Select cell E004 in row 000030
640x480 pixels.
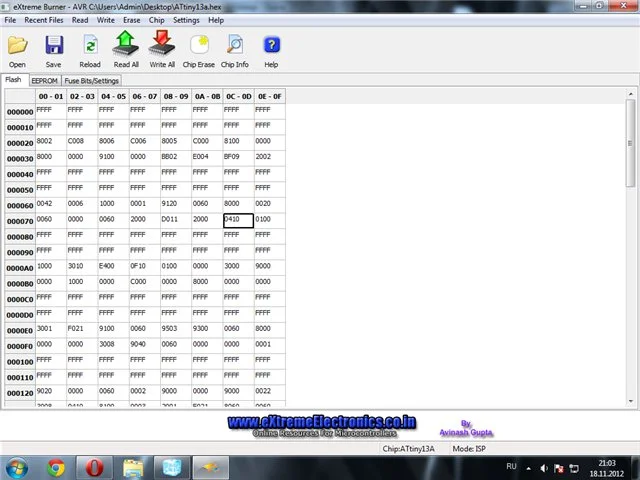(207, 158)
